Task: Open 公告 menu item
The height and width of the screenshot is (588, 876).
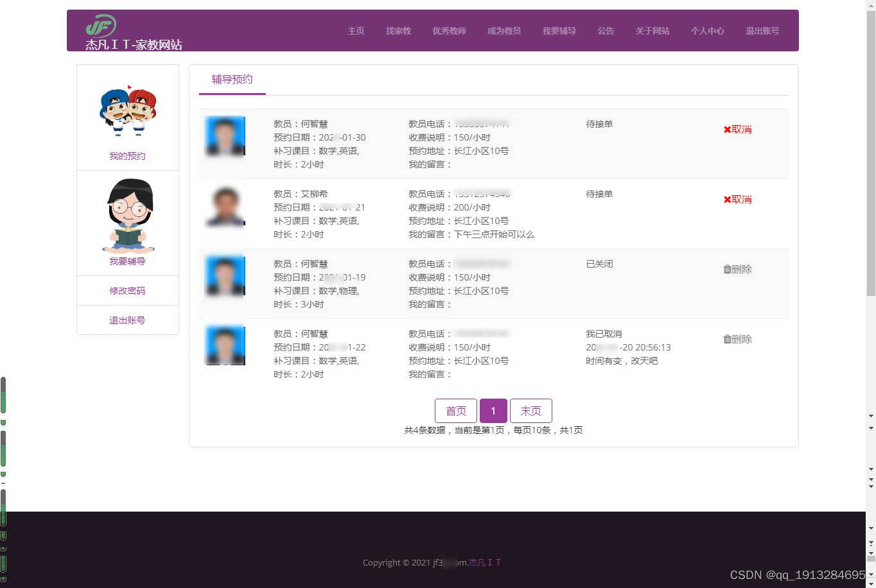Action: (x=606, y=31)
